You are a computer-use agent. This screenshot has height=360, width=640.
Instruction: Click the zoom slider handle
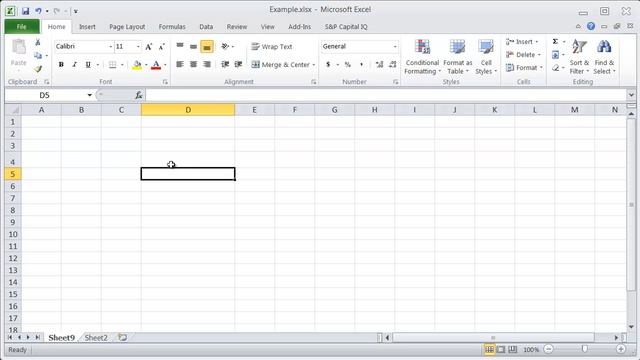point(584,349)
